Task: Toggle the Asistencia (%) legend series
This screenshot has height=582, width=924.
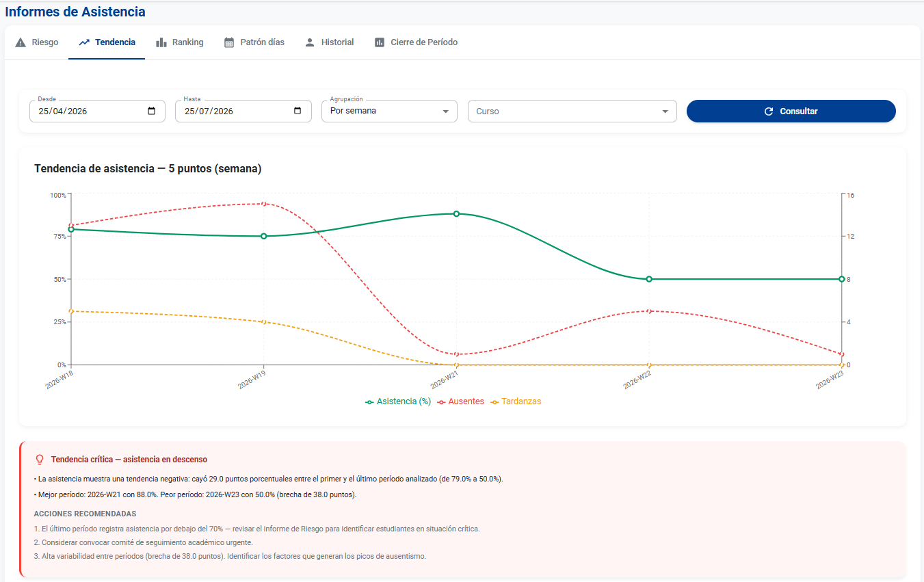Action: pos(398,401)
